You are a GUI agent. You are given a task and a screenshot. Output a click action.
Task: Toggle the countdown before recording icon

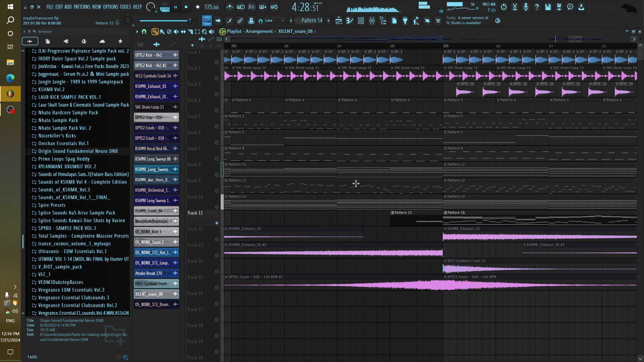(x=252, y=7)
